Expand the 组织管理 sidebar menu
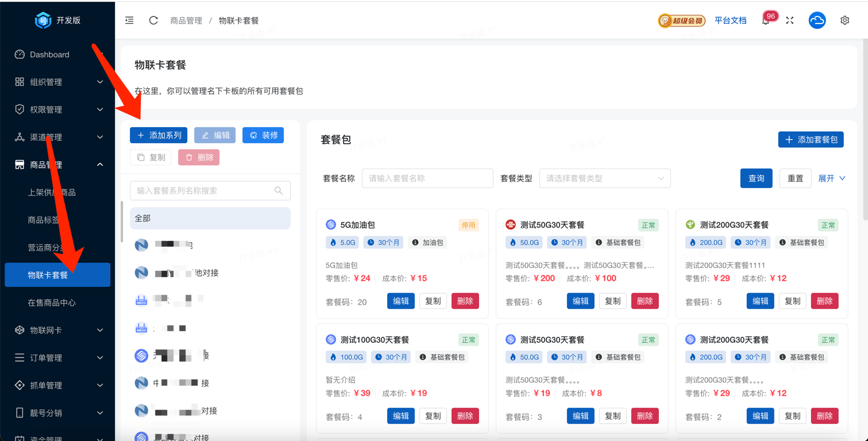The height and width of the screenshot is (441, 868). coord(57,82)
